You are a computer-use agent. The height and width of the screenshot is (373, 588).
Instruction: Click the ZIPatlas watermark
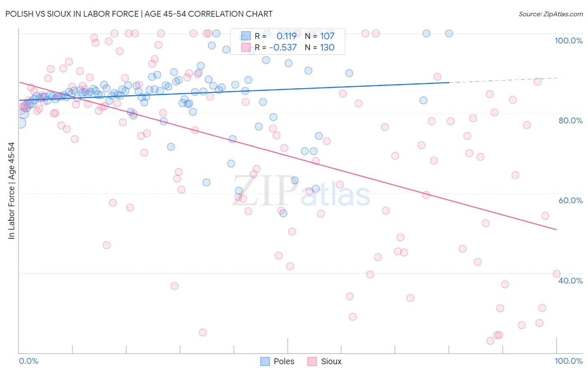[301, 192]
